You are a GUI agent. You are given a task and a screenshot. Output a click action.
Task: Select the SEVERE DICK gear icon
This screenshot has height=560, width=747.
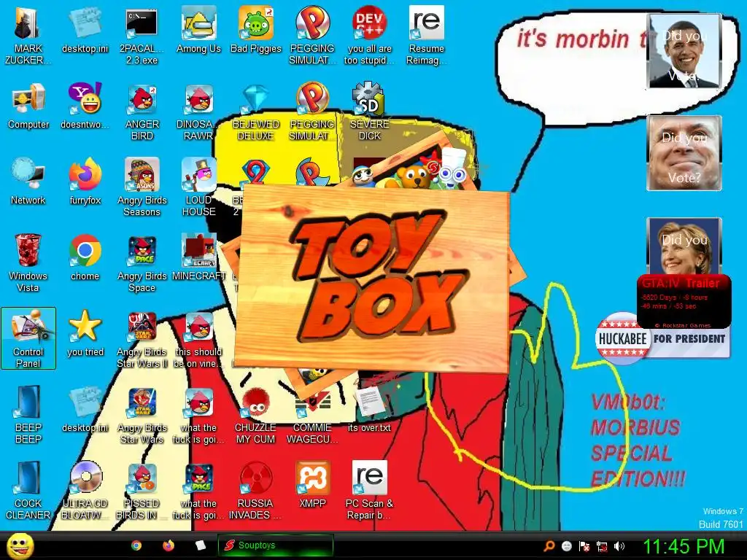(x=369, y=112)
